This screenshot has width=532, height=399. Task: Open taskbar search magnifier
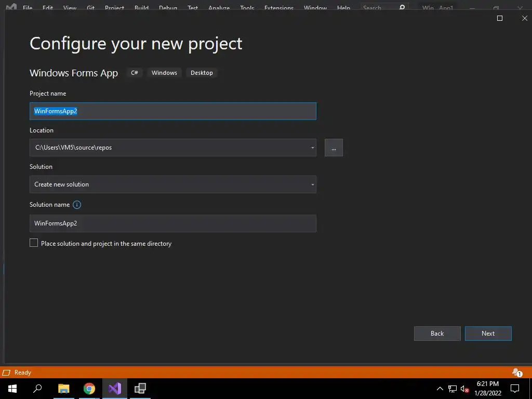(x=37, y=389)
